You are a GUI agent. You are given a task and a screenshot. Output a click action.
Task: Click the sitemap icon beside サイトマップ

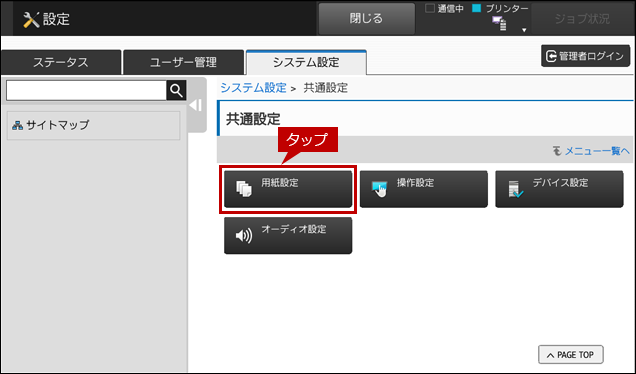pos(17,125)
